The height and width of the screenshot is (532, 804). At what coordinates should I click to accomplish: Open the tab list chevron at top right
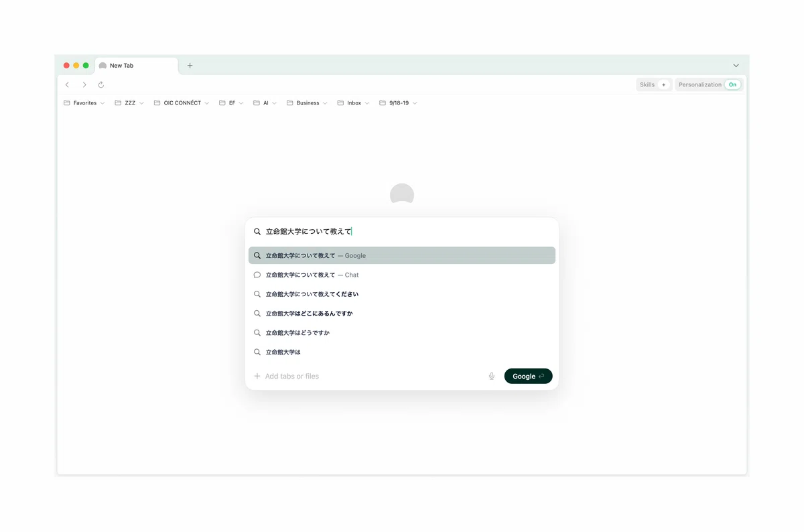pos(736,66)
